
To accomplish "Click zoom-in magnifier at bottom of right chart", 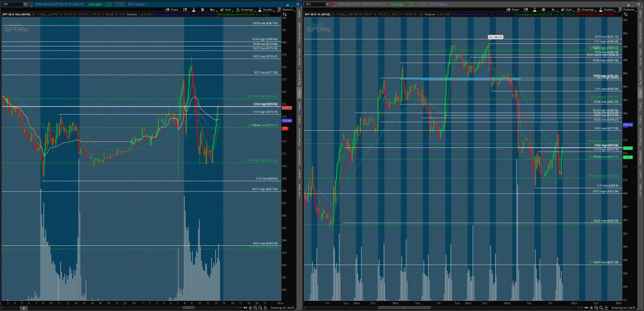I will click(596, 308).
